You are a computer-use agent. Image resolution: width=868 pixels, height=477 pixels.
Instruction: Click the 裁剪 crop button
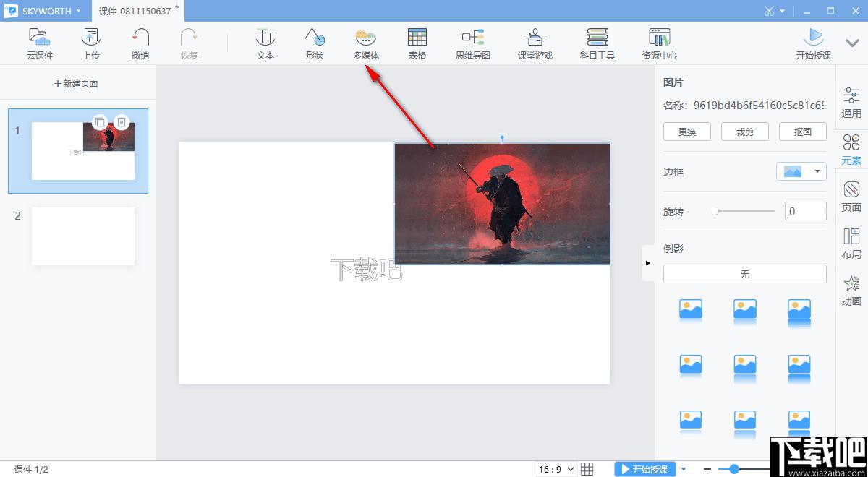pyautogui.click(x=745, y=132)
